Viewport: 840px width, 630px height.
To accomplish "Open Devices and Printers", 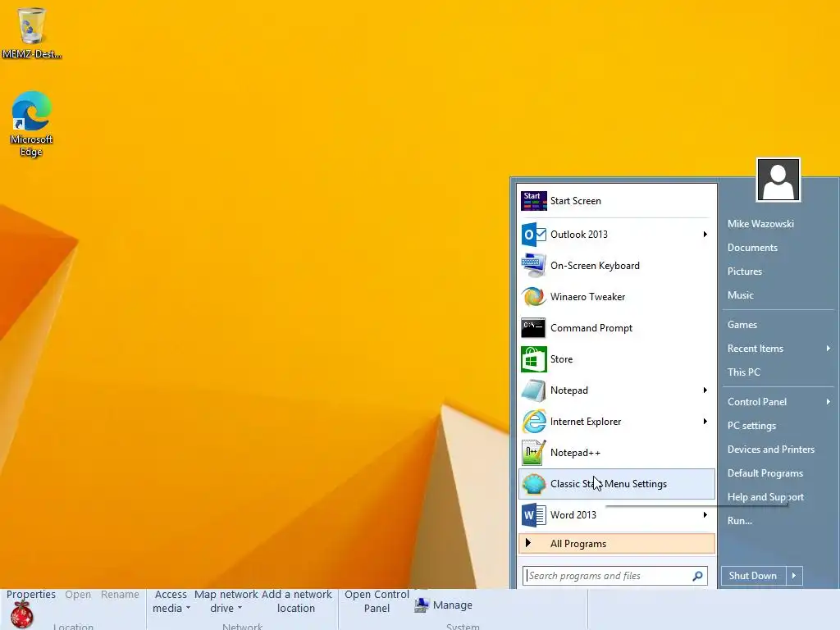I will (x=771, y=449).
